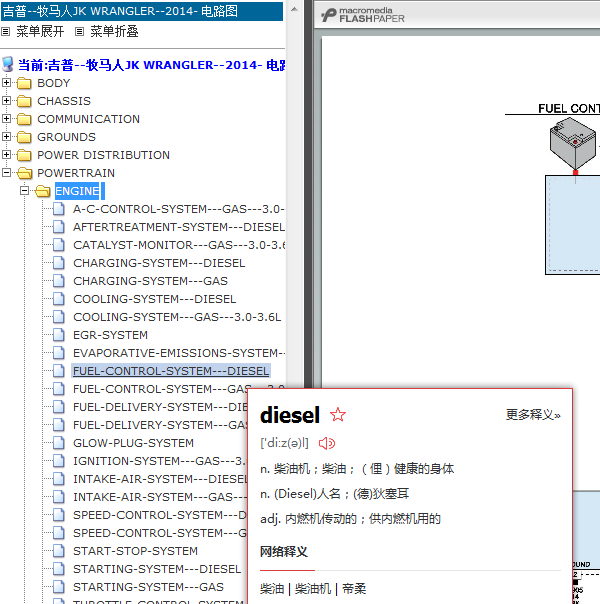Select the POWER DISTRIBUTION tree label

pos(103,155)
